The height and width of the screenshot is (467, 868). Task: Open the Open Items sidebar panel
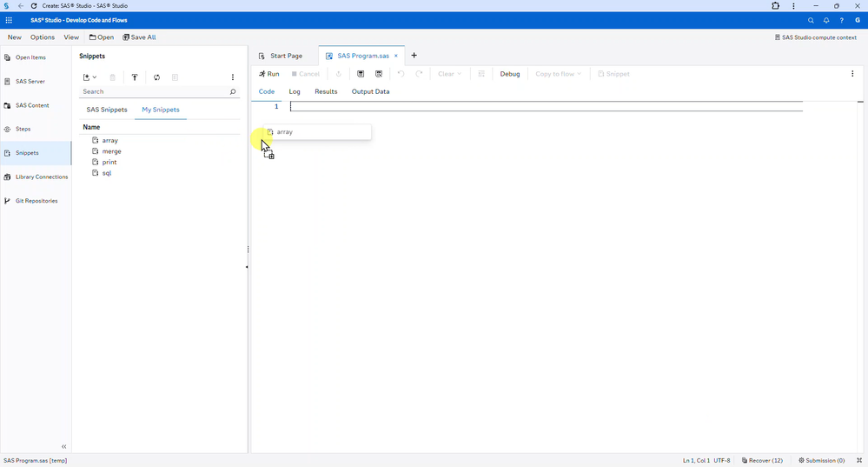point(36,57)
